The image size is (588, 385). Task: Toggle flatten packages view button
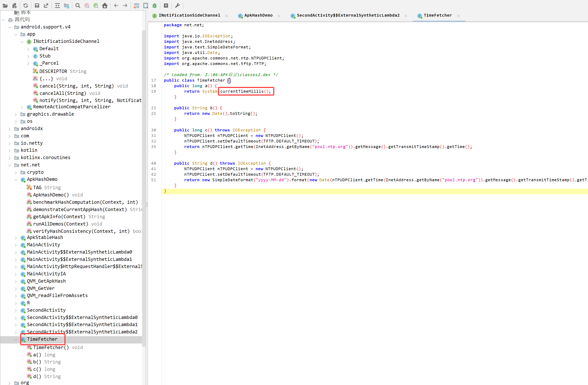[x=66, y=6]
